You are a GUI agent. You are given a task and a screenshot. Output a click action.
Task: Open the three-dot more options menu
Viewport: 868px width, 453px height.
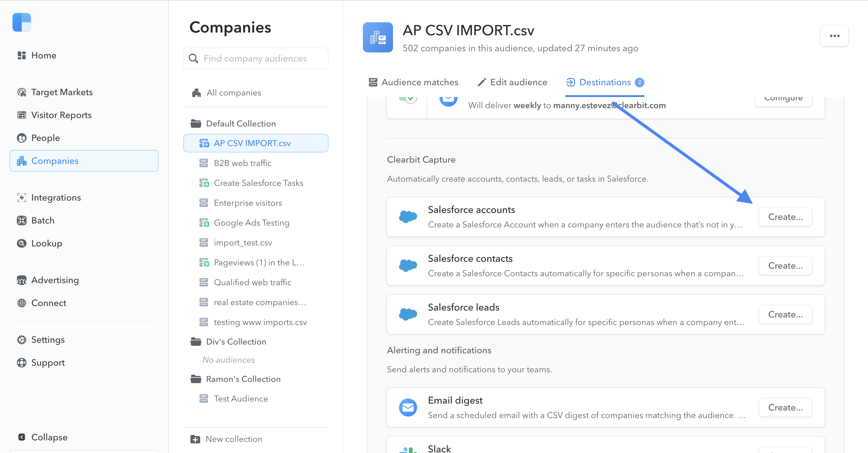pos(834,36)
